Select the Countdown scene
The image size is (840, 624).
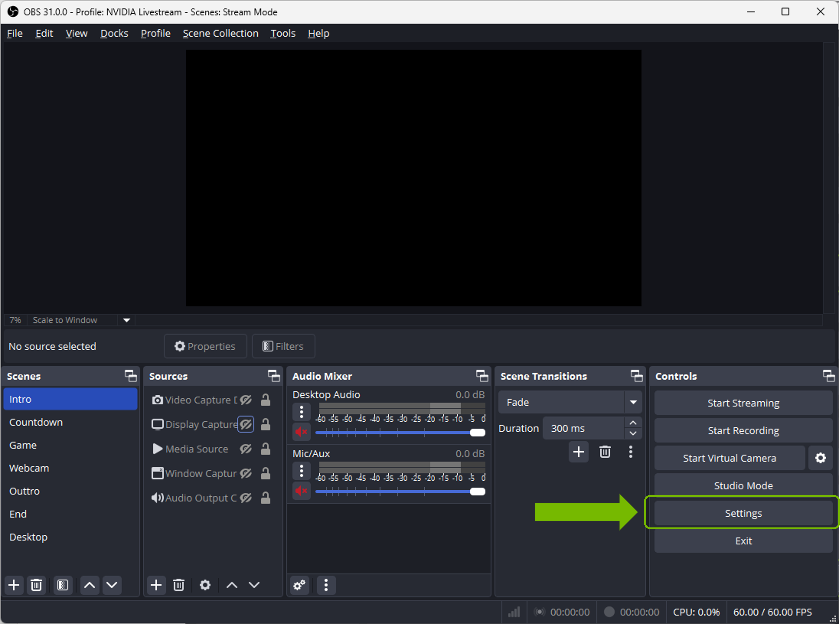pos(36,422)
